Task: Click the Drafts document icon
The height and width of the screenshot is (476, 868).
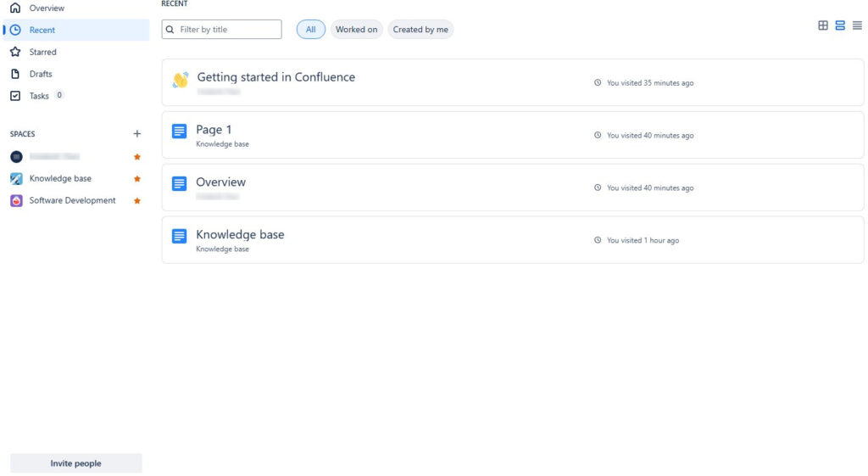Action: (x=15, y=74)
